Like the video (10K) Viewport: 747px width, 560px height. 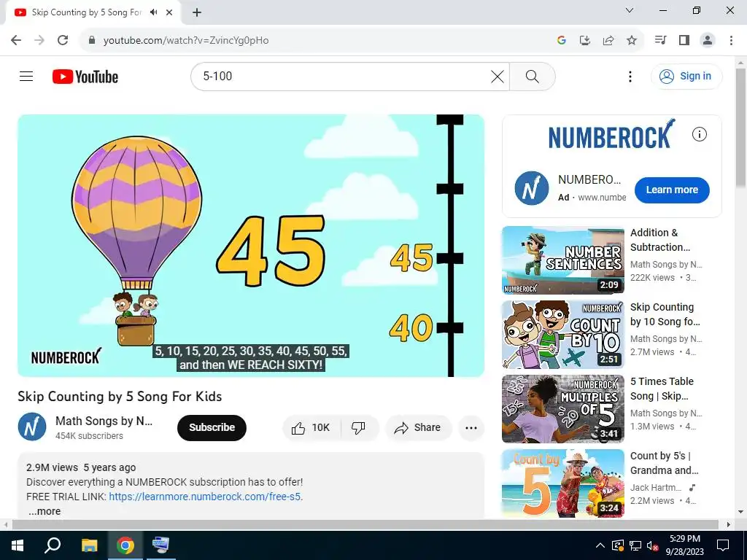click(x=311, y=427)
